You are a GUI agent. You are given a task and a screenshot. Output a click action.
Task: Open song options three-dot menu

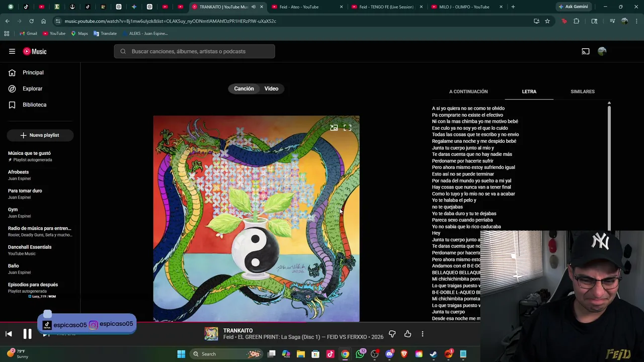[x=423, y=334]
